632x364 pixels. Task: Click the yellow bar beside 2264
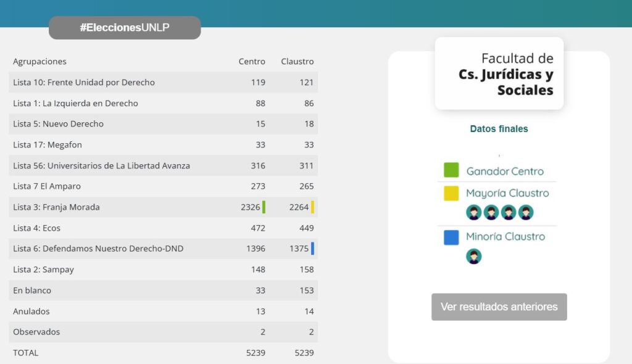(313, 207)
